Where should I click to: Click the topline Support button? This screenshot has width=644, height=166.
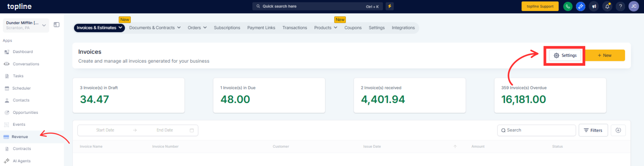[x=540, y=6]
